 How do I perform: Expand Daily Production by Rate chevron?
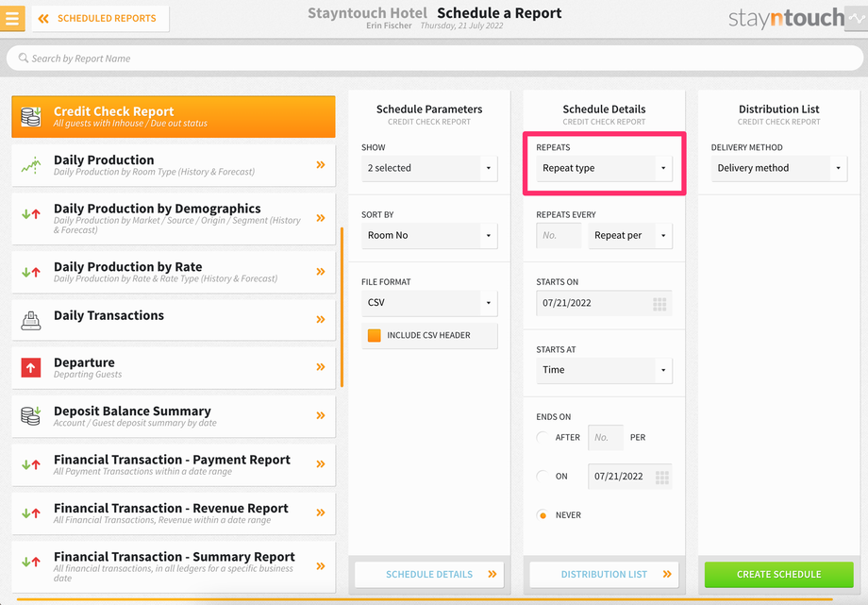[321, 272]
